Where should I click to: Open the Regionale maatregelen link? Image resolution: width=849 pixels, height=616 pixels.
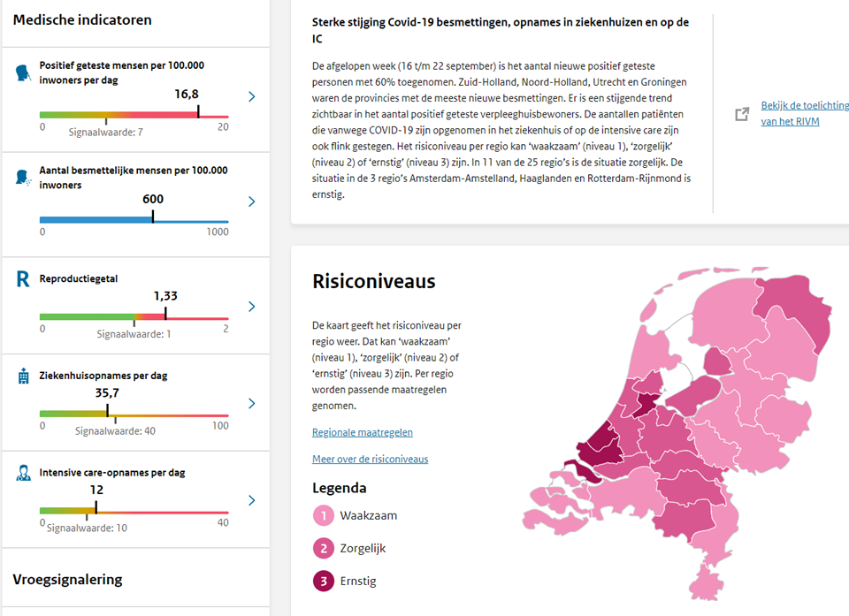[x=362, y=433]
